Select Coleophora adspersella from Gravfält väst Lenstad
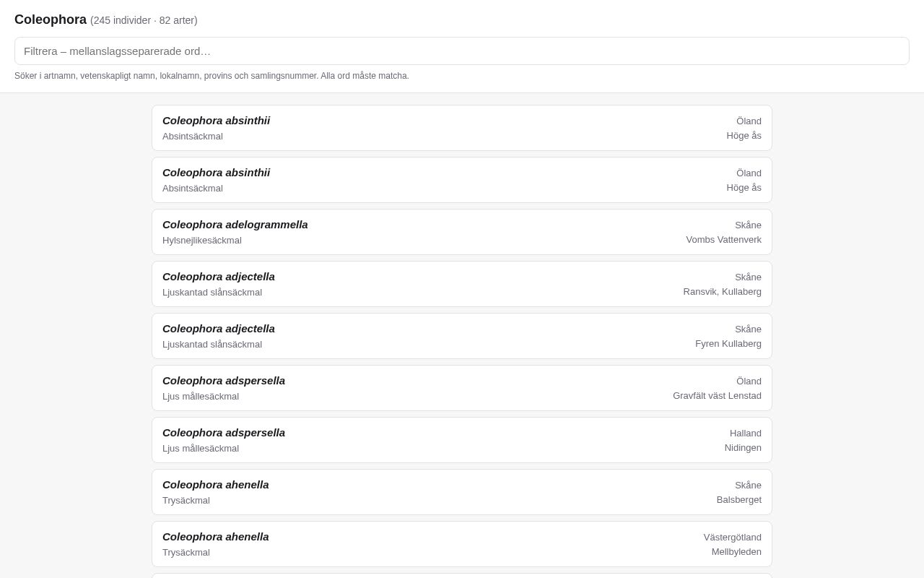The image size is (924, 578). [x=462, y=388]
